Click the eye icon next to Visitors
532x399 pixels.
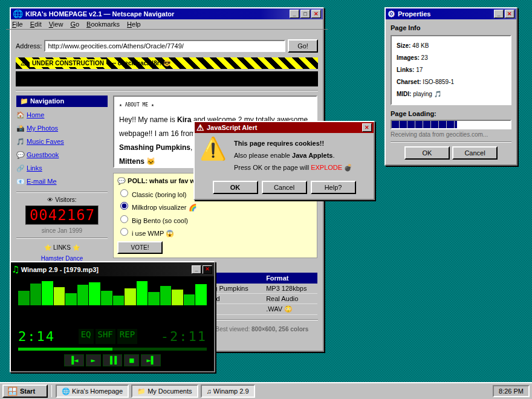click(50, 199)
